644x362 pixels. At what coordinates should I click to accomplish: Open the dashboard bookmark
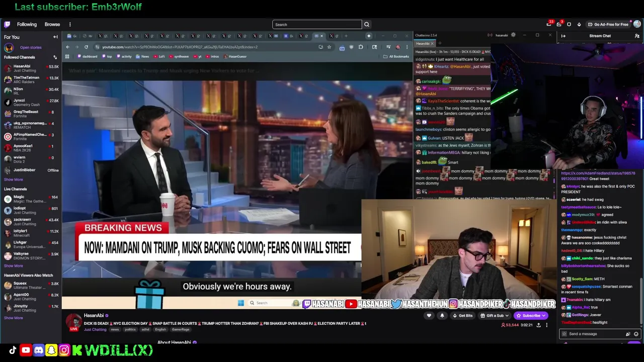[x=88, y=56]
